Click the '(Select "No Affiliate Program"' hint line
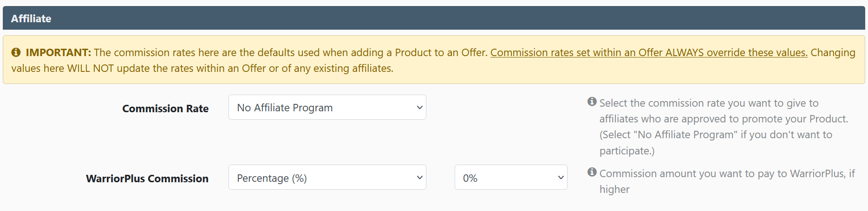This screenshot has height=211, width=868. point(715,135)
